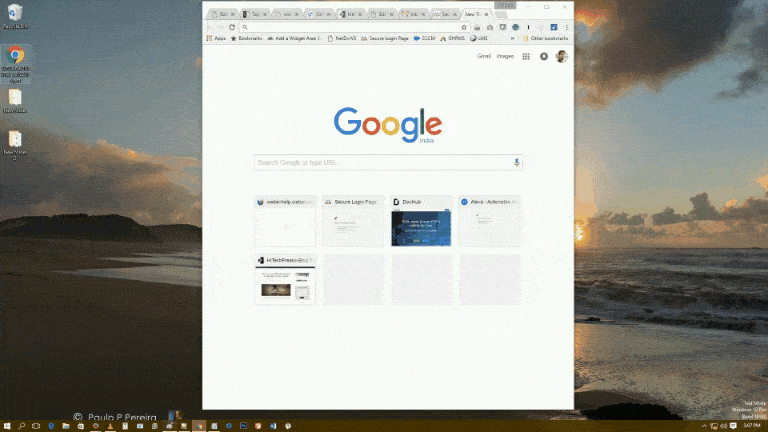This screenshot has height=432, width=768.
Task: Open the Images link
Action: click(x=505, y=56)
